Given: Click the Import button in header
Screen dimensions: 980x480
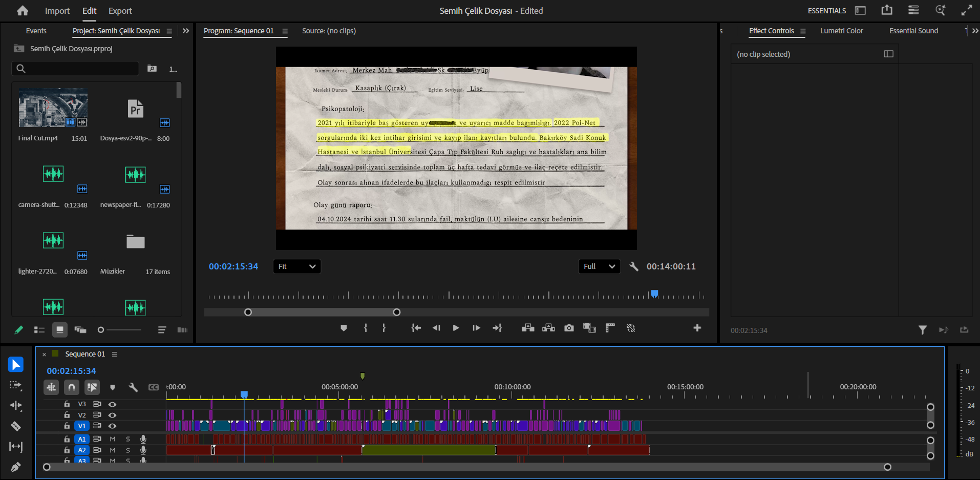Looking at the screenshot, I should coord(57,11).
